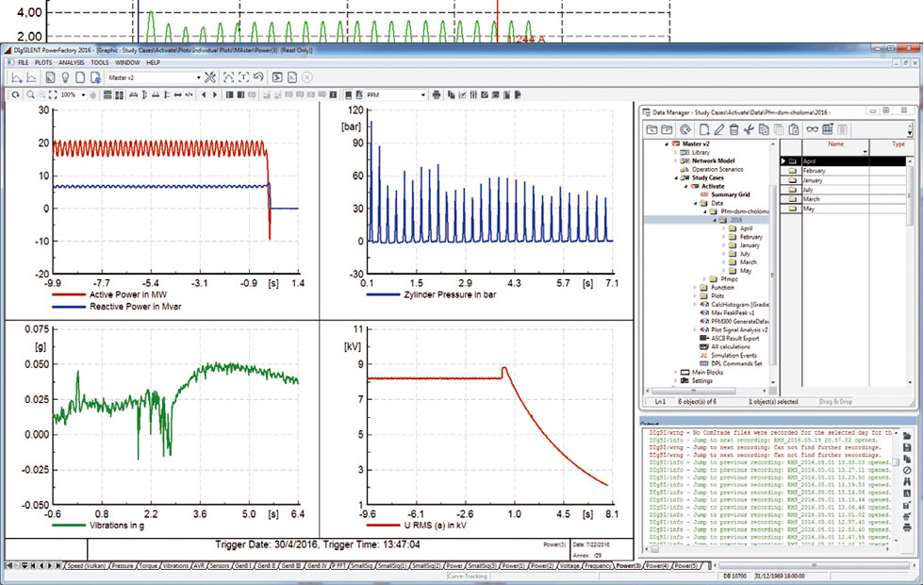Image resolution: width=924 pixels, height=585 pixels.
Task: Expand the Network Model tree node
Action: (675, 160)
